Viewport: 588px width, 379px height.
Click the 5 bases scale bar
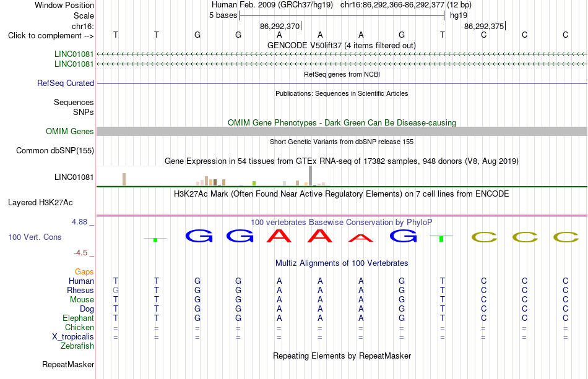point(342,15)
